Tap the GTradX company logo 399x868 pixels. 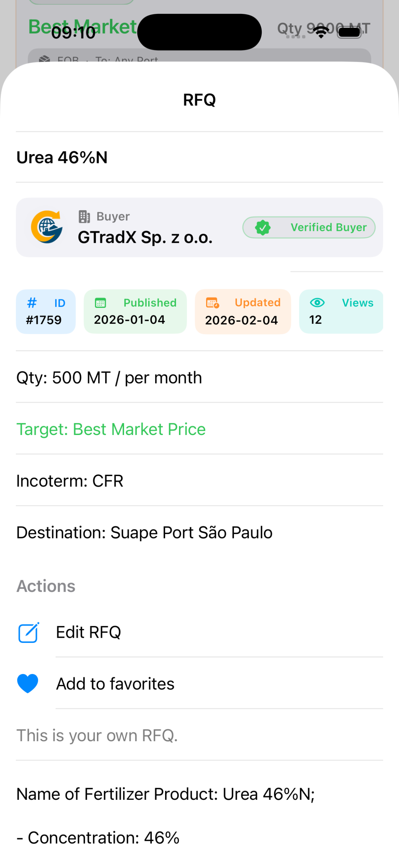coord(47,226)
